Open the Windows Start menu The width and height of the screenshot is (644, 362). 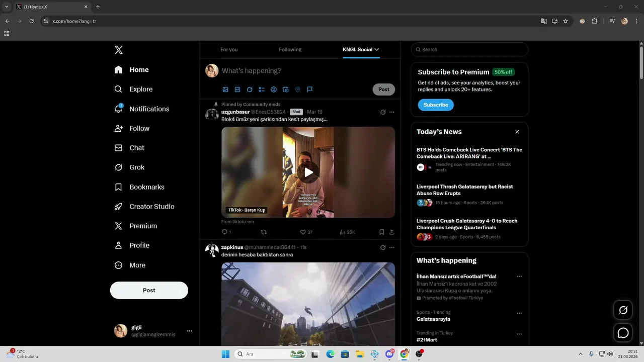point(225,354)
